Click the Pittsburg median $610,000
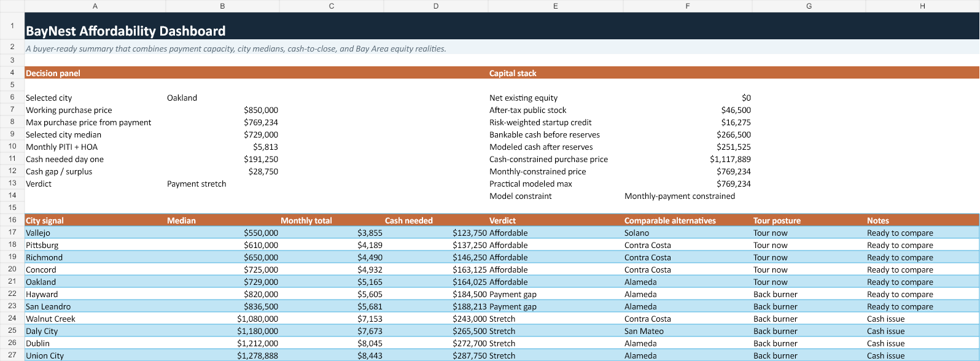The width and height of the screenshot is (980, 361). [222, 245]
